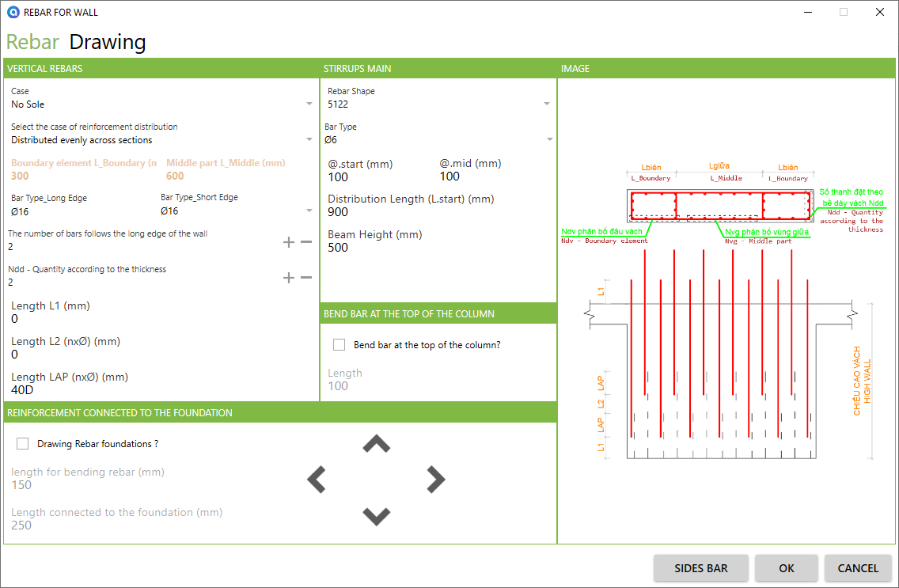Increase number of bars along long edge

click(288, 242)
